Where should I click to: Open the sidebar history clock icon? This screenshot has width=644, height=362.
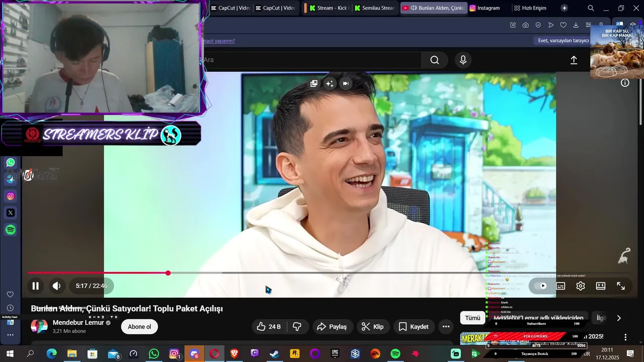10,308
